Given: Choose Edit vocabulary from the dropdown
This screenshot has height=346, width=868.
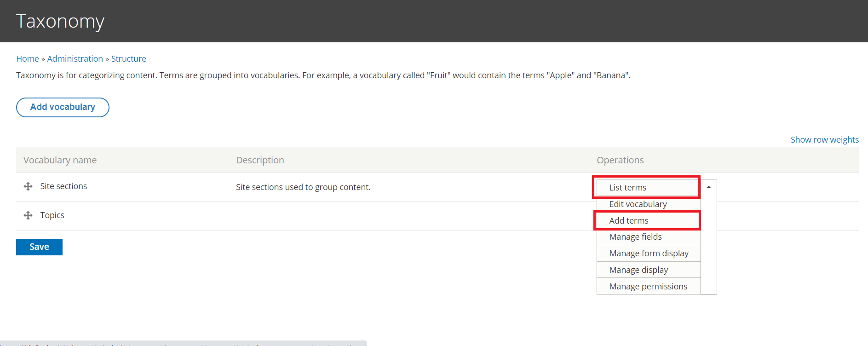Looking at the screenshot, I should point(638,204).
